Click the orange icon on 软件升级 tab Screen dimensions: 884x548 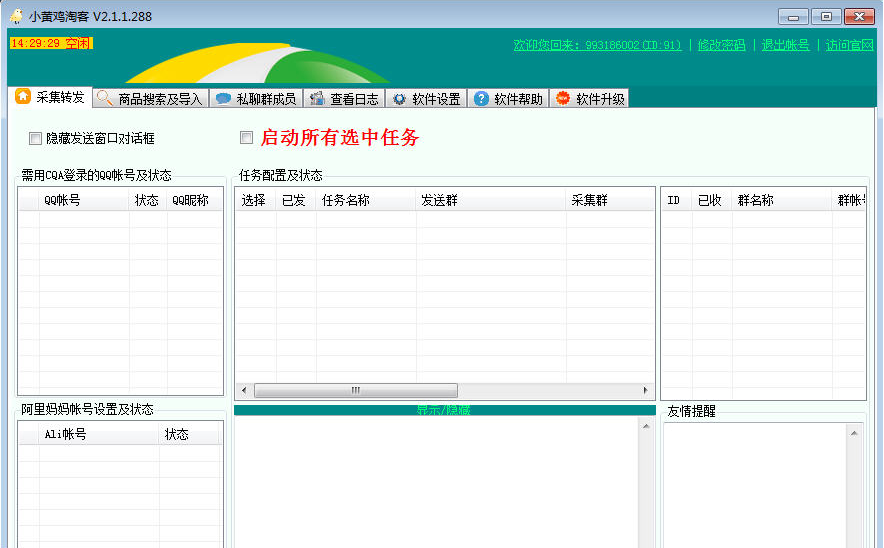tap(563, 98)
